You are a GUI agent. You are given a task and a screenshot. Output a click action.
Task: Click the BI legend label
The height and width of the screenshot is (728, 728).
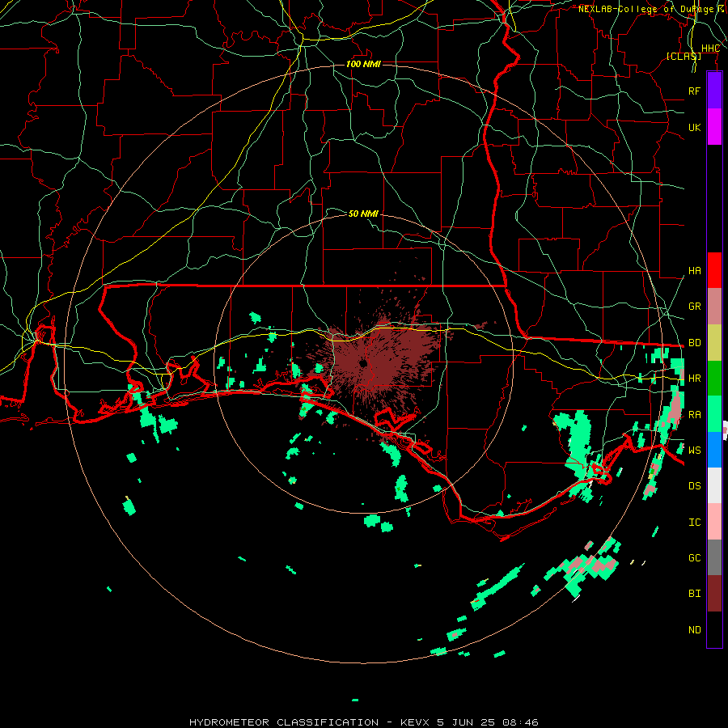[x=695, y=594]
